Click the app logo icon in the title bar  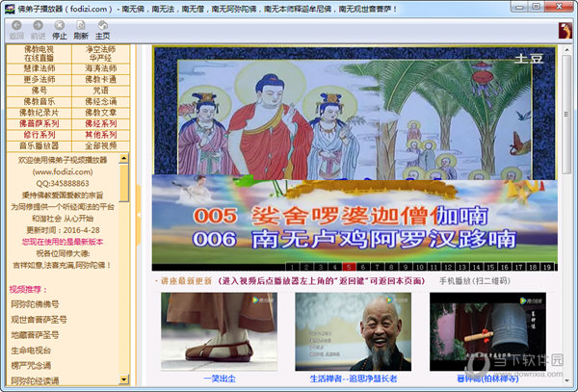pyautogui.click(x=10, y=9)
